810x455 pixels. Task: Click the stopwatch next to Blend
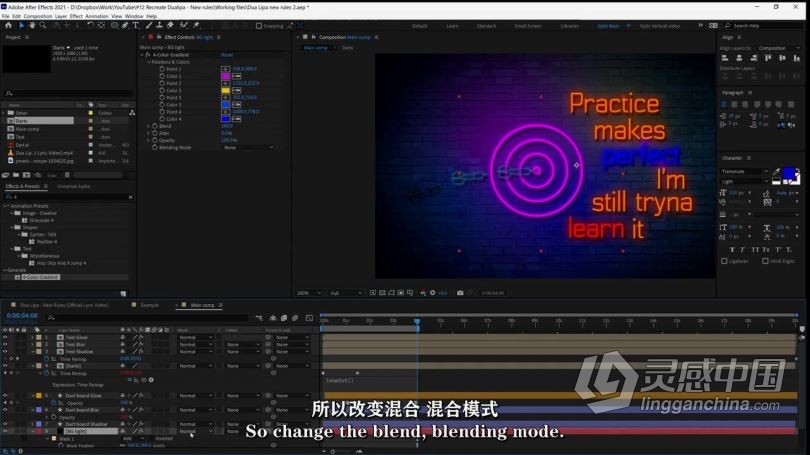155,126
